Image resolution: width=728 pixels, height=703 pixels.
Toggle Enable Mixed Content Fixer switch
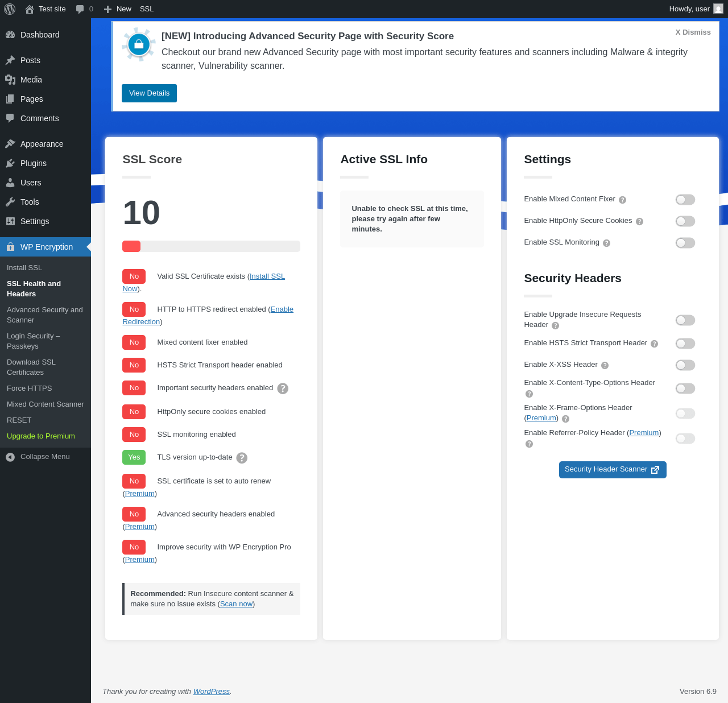(685, 200)
